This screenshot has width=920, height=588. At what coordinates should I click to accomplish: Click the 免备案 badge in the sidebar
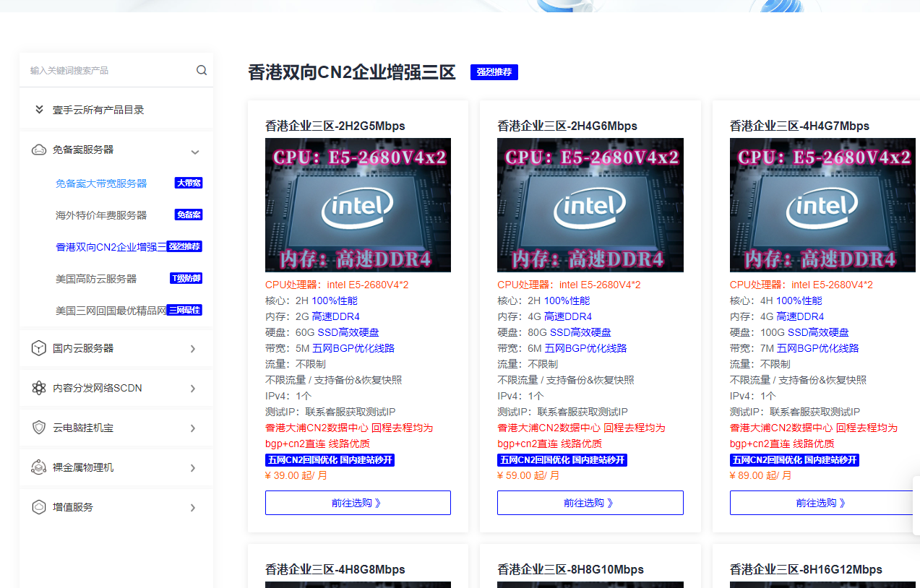189,215
